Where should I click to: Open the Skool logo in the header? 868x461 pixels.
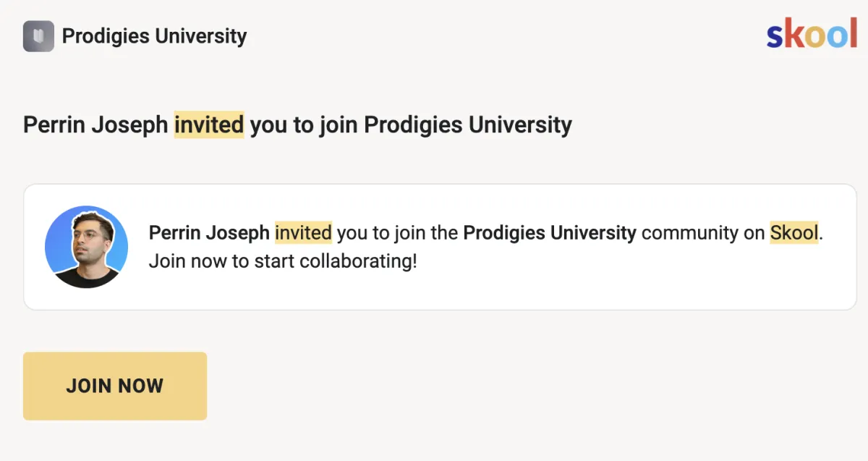[x=812, y=35]
